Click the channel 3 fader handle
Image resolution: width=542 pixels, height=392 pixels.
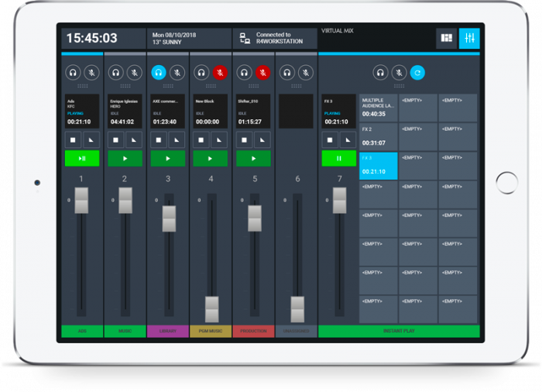point(169,218)
